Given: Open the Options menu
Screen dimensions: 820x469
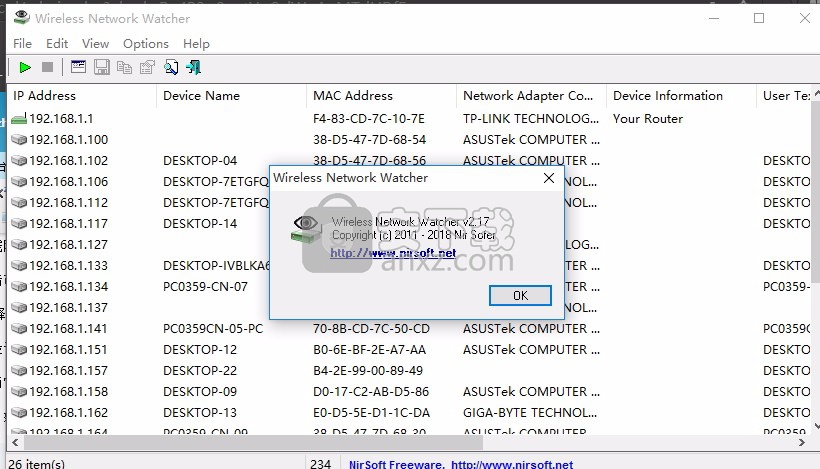Looking at the screenshot, I should (146, 44).
